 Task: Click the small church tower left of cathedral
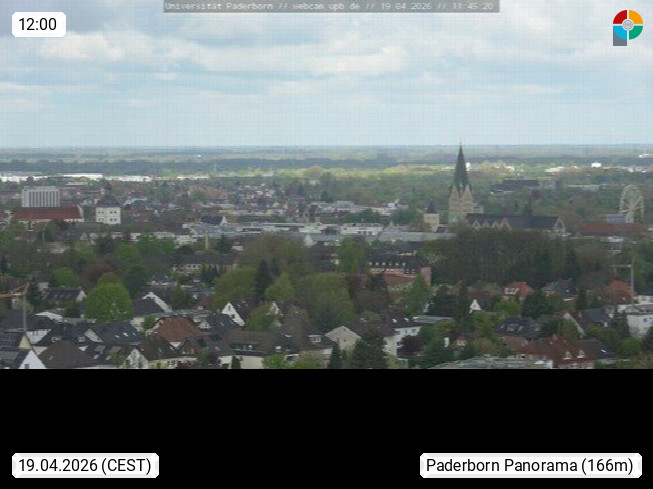[x=431, y=215]
